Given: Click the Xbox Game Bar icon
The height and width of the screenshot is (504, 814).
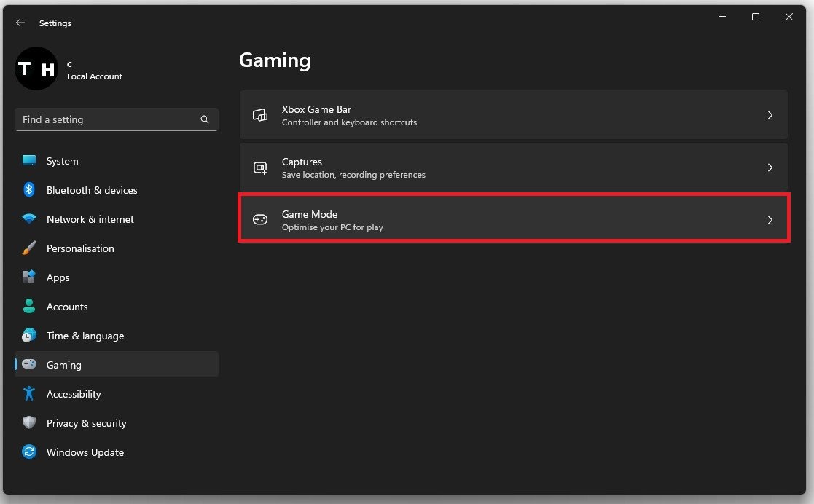Looking at the screenshot, I should tap(260, 115).
